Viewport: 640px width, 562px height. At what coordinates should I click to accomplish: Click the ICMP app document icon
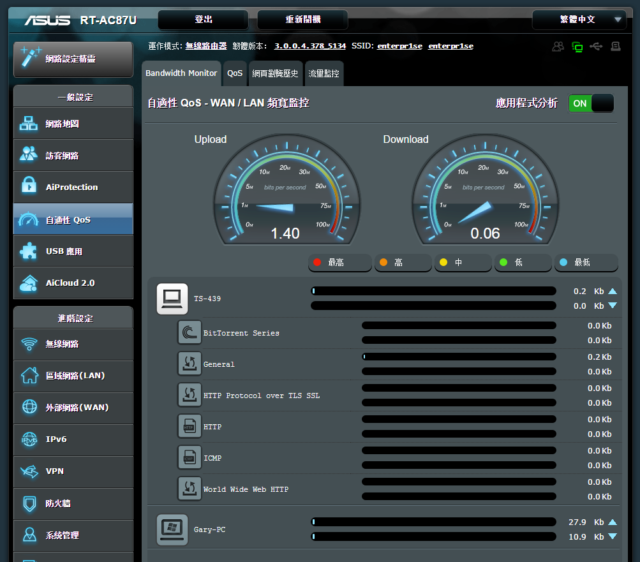(189, 458)
